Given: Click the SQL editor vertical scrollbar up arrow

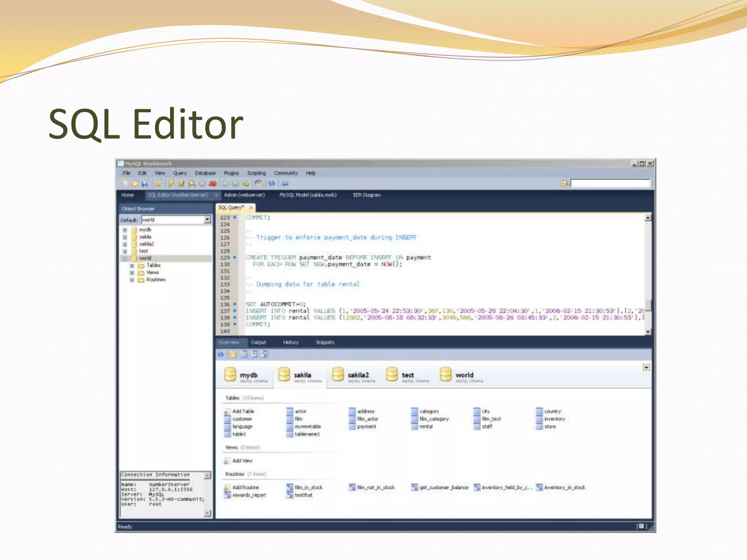Looking at the screenshot, I should coord(648,218).
